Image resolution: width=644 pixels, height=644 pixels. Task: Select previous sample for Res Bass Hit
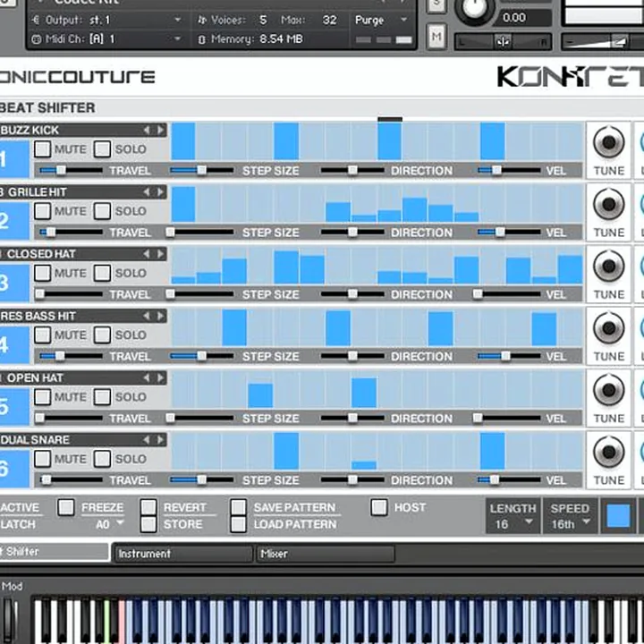pos(146,317)
